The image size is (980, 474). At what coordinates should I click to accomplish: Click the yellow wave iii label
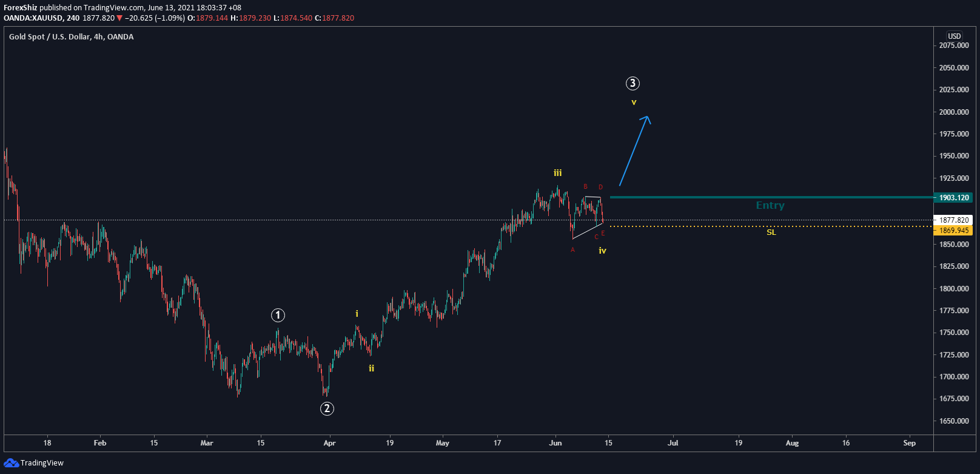[557, 173]
